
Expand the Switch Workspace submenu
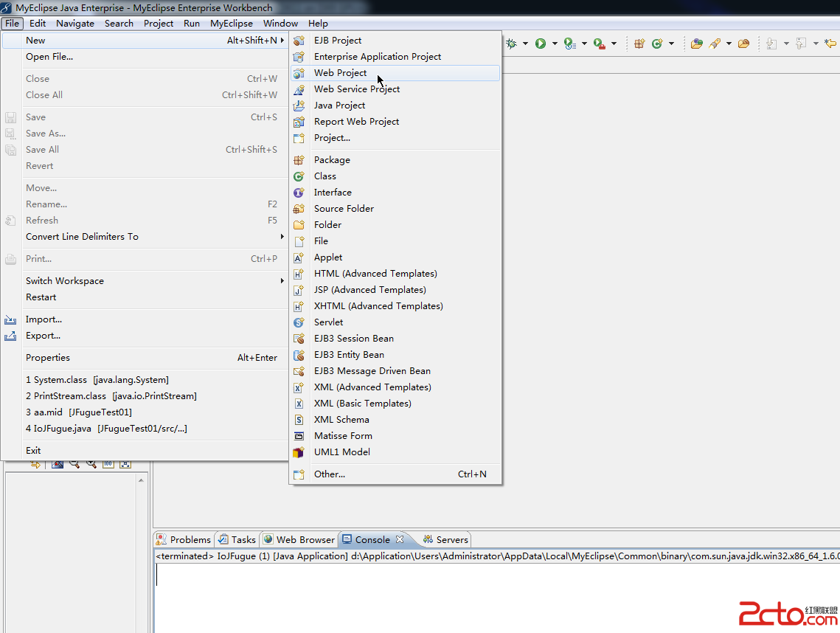pos(145,281)
